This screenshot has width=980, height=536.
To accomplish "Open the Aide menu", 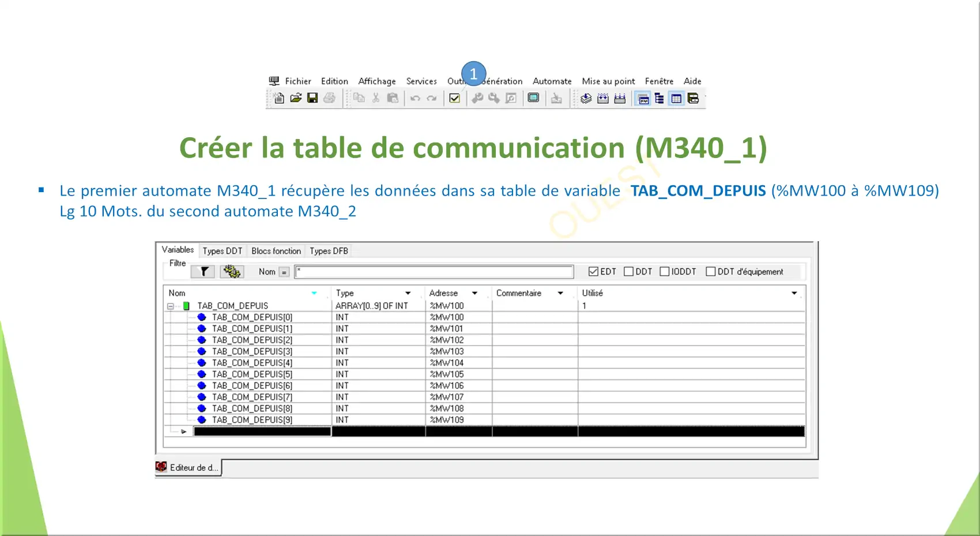I will coord(692,81).
